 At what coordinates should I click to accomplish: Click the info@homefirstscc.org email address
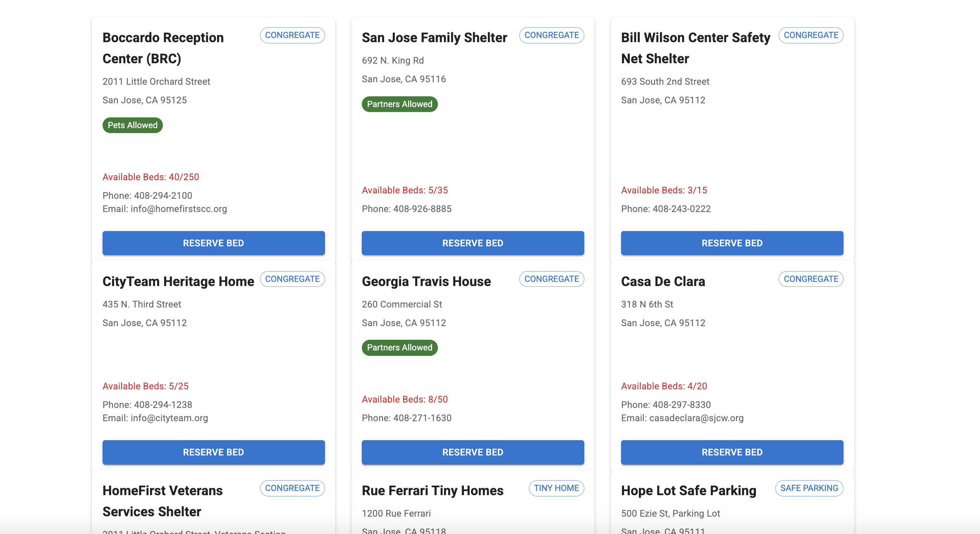[179, 209]
